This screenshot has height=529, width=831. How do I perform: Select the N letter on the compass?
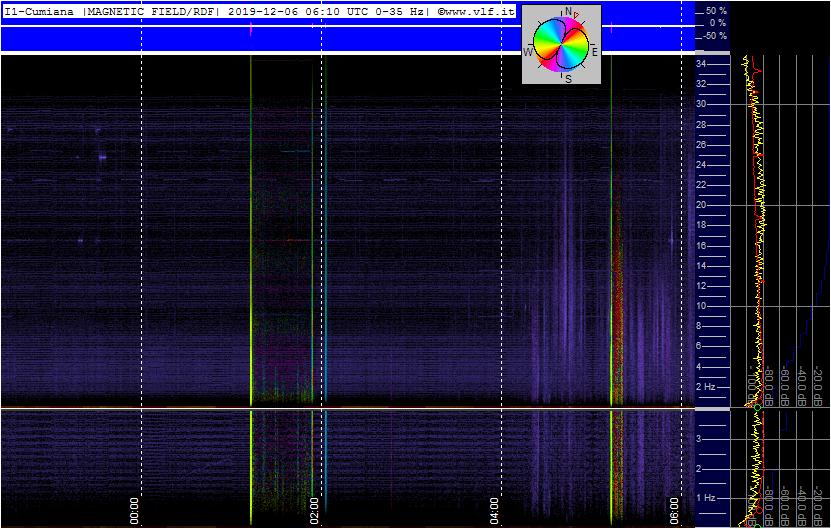[x=569, y=11]
